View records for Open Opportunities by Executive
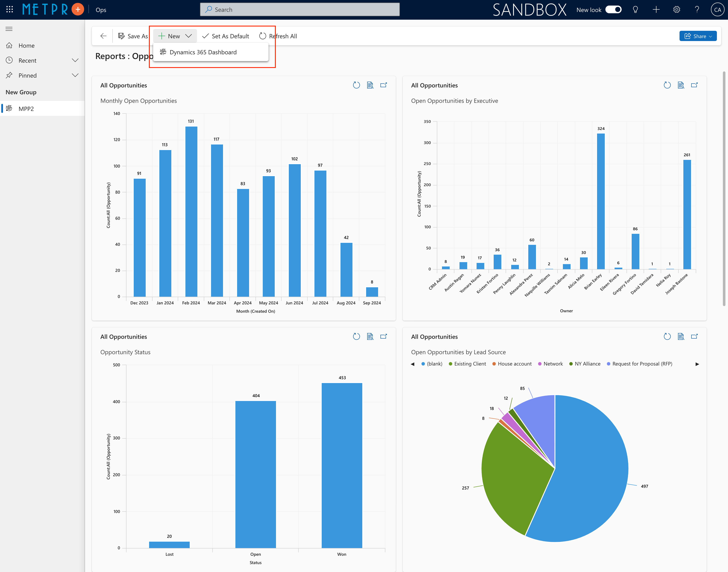The height and width of the screenshot is (572, 728). [x=681, y=85]
